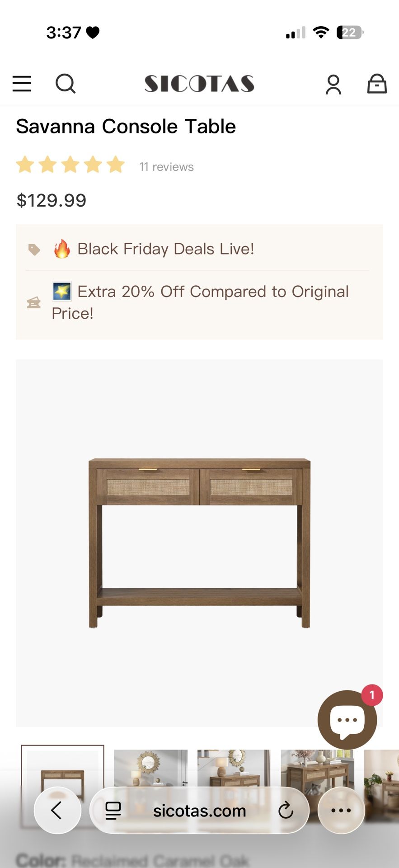The image size is (399, 868).
Task: Open the shopping cart icon
Action: (376, 84)
